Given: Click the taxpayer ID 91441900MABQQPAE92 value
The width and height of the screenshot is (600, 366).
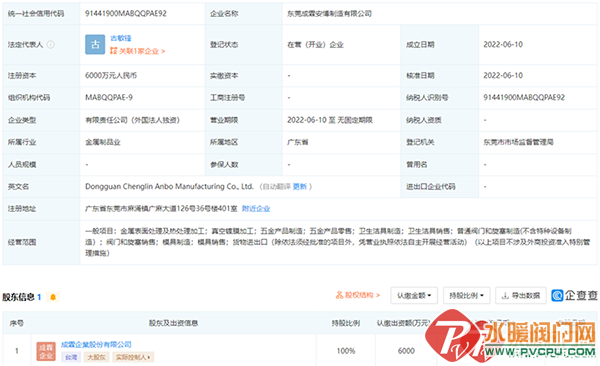Looking at the screenshot, I should [x=524, y=98].
